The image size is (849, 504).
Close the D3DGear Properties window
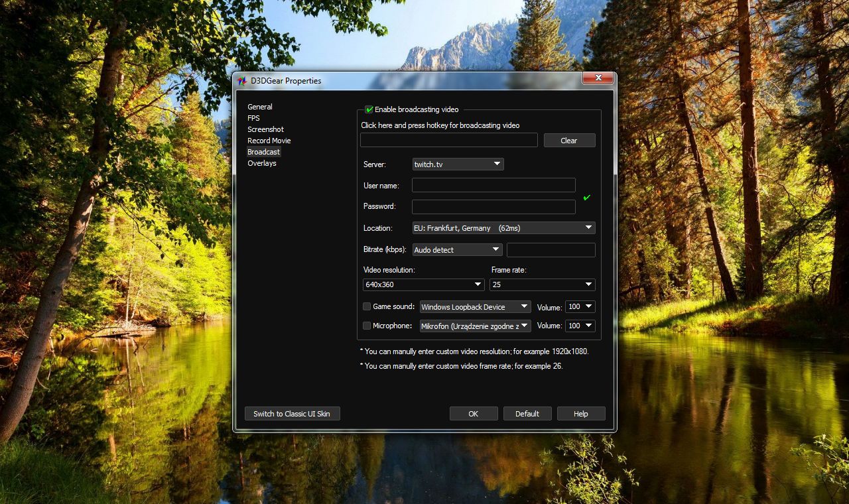(598, 78)
